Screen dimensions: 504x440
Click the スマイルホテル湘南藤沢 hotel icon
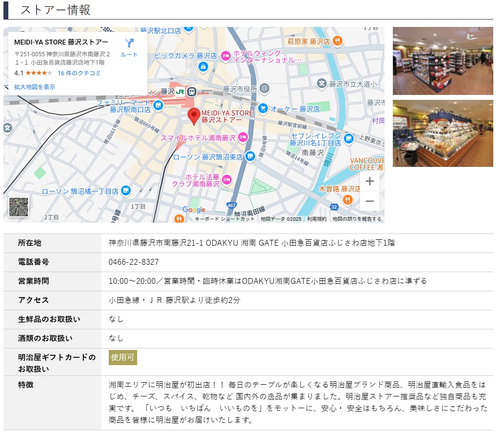[243, 137]
